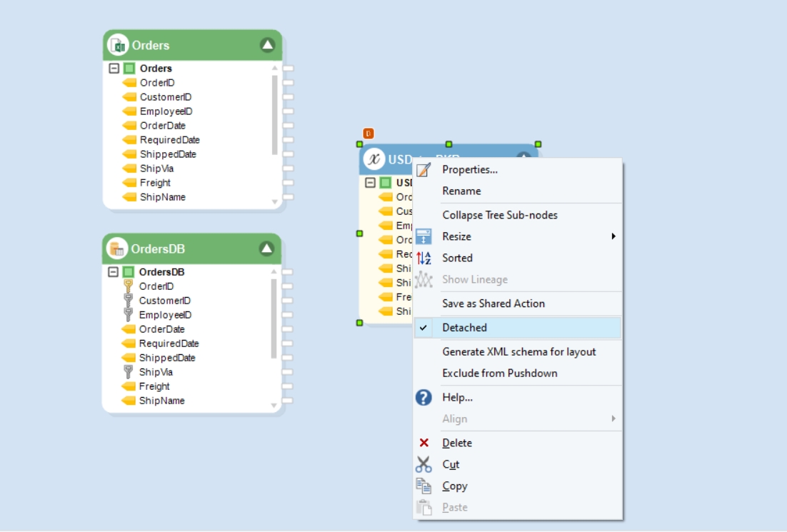787x532 pixels.
Task: Click the Orders object vertical scrollbar thumb
Action: coord(274,115)
